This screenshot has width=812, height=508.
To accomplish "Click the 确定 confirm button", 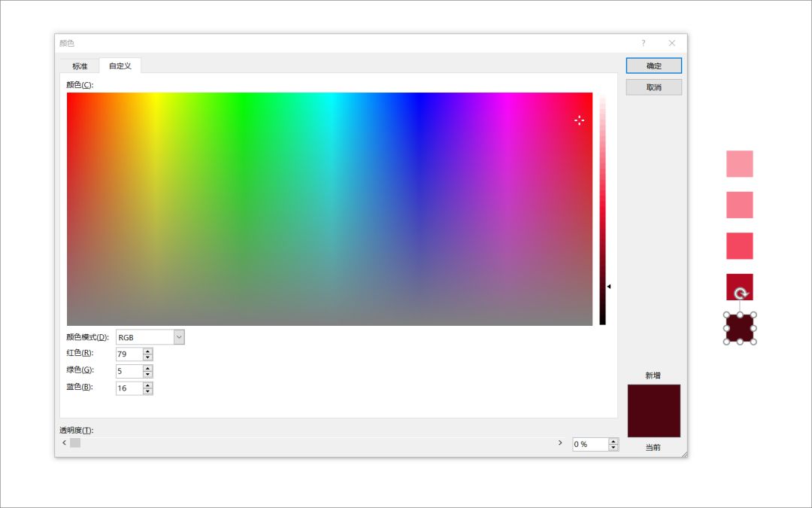I will (x=653, y=66).
